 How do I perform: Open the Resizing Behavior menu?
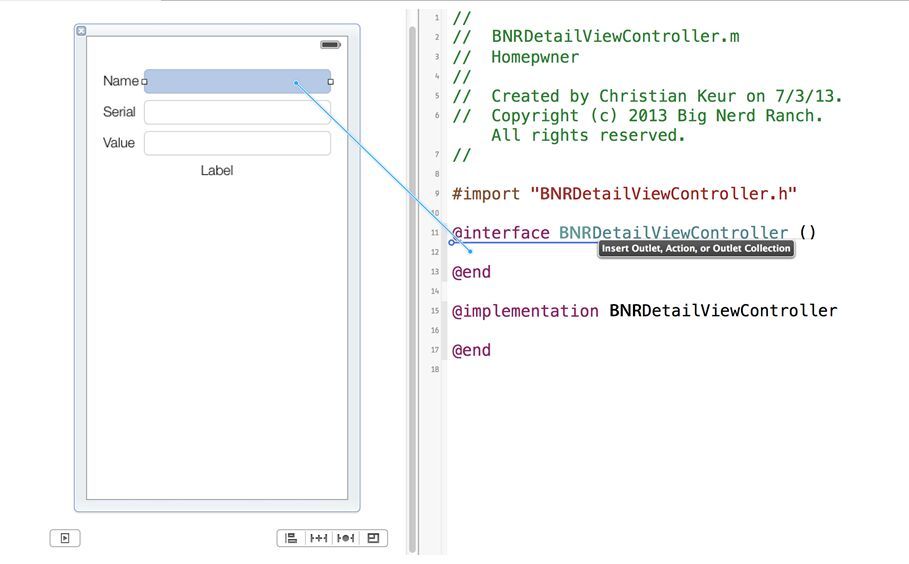click(x=373, y=538)
